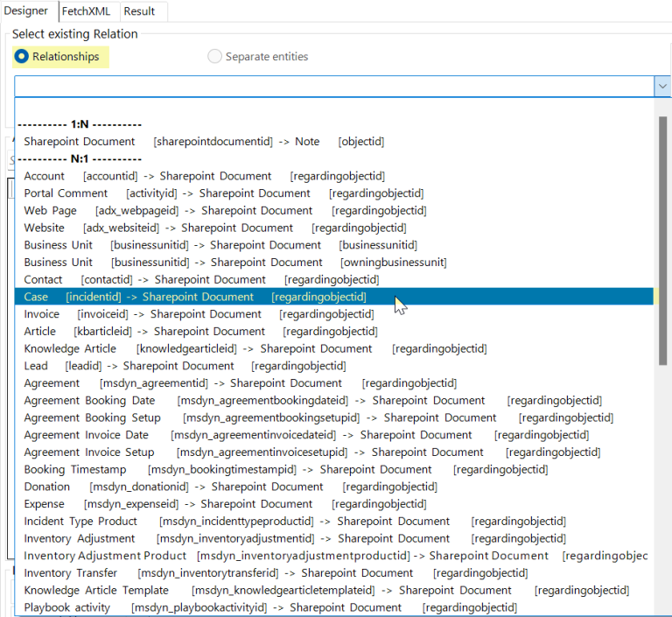Pick Web Page [adx_webpageid] relation
This screenshot has height=617, width=672.
click(x=334, y=211)
